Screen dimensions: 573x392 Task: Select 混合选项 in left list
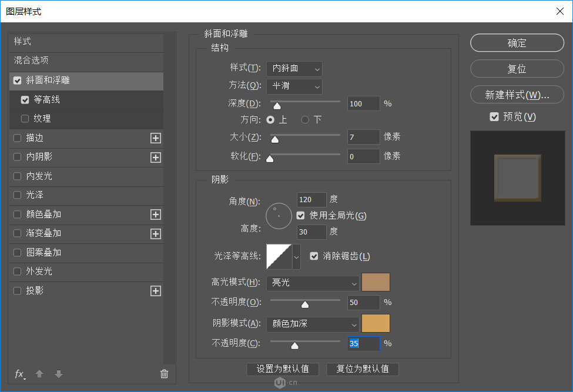coord(86,61)
